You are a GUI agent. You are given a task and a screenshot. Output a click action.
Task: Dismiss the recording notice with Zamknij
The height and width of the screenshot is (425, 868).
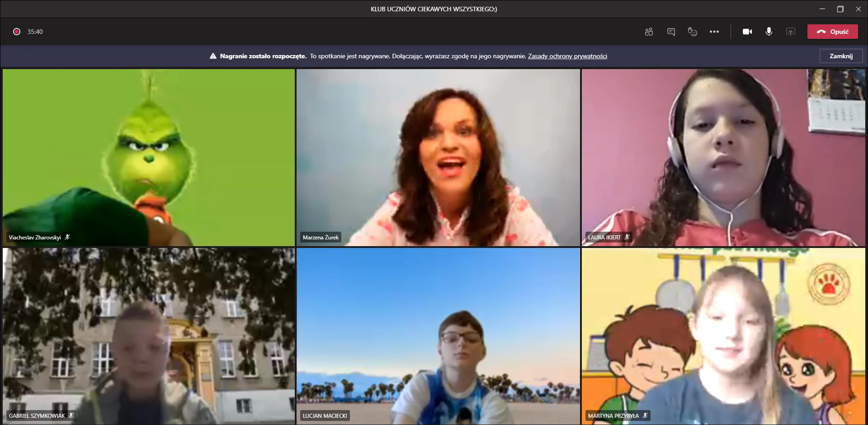pyautogui.click(x=841, y=56)
